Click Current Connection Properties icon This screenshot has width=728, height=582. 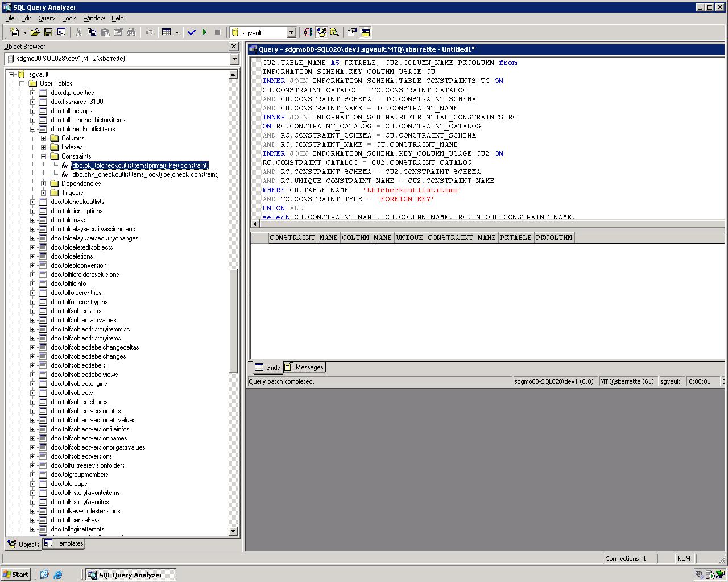[352, 32]
